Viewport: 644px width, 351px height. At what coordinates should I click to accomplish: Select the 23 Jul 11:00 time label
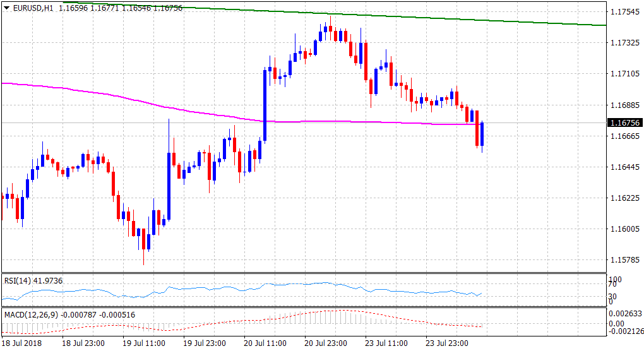(386, 343)
